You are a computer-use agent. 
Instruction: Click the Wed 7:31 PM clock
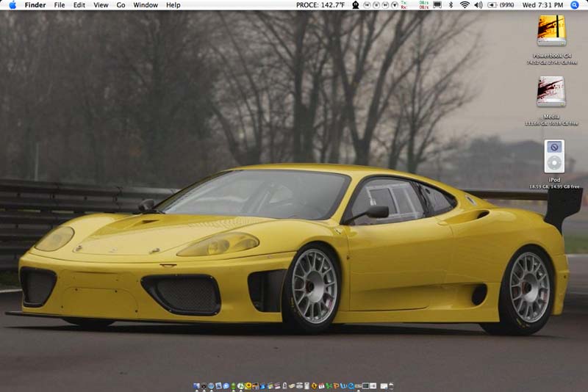pos(542,5)
